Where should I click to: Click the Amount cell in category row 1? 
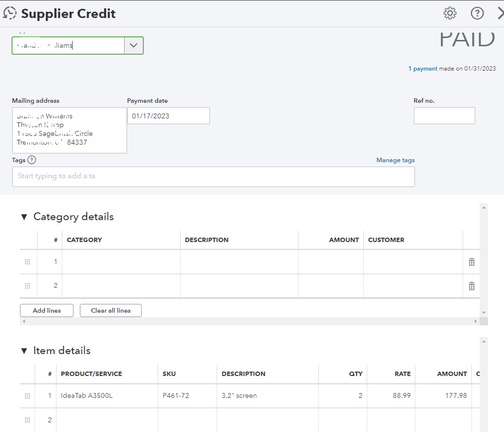(331, 262)
